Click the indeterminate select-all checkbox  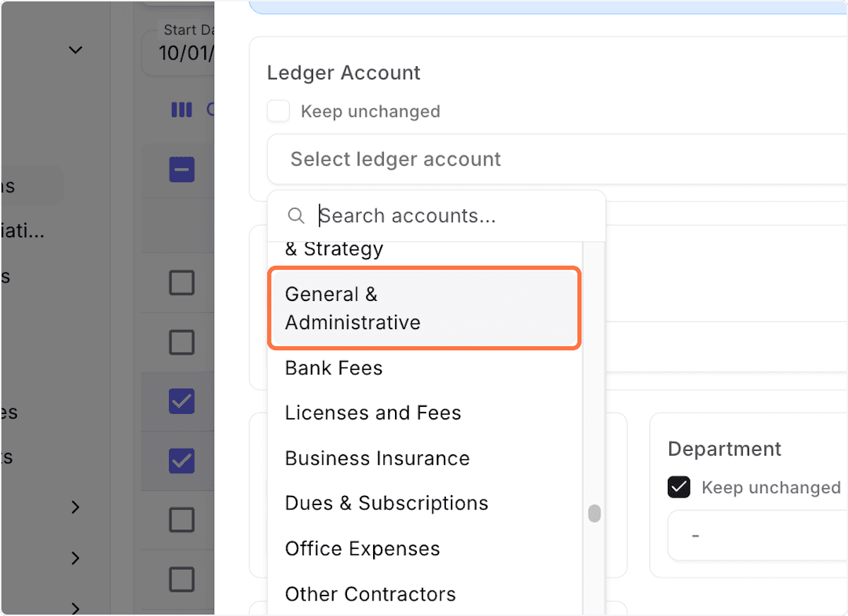182,170
